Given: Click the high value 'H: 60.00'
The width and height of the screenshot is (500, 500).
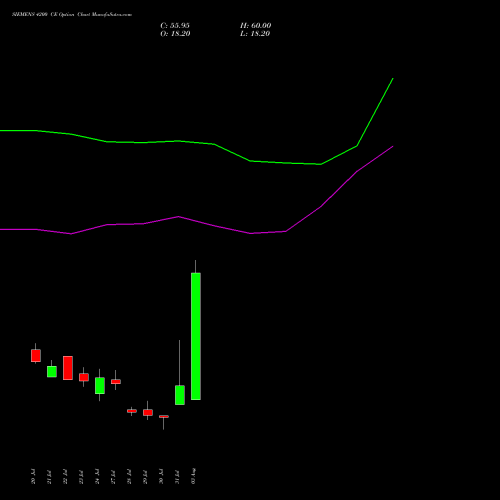Looking at the screenshot, I should [x=256, y=26].
